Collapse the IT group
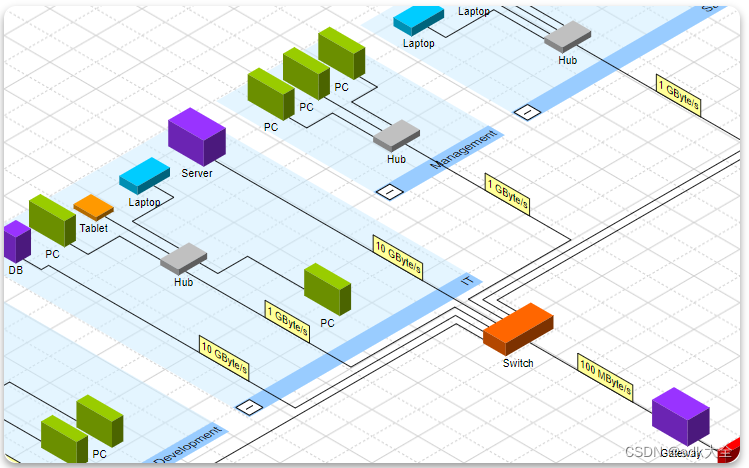 249,407
